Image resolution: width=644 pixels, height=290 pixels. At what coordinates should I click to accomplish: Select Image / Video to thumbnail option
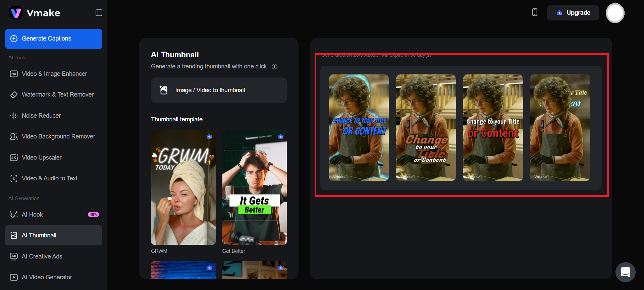(x=219, y=90)
